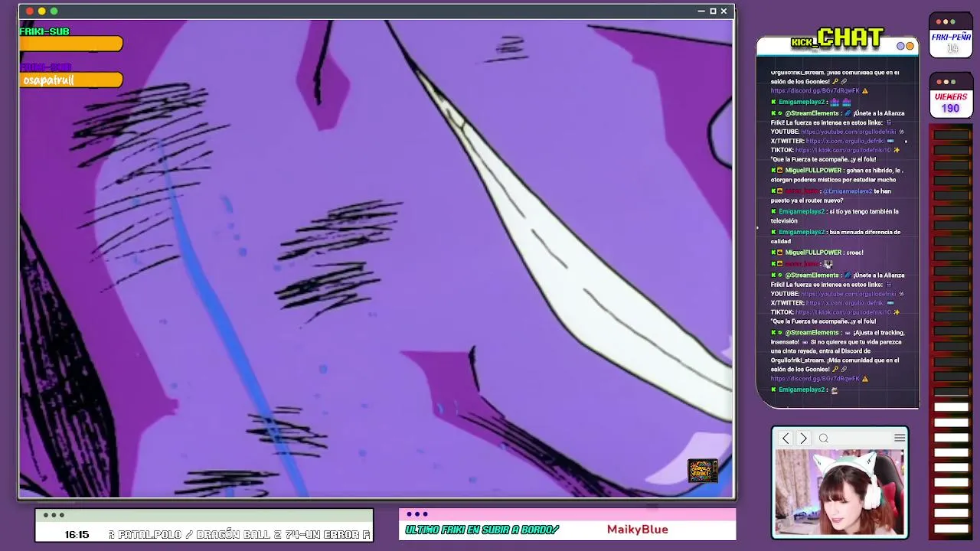Click the red dot of video window
The height and width of the screenshot is (551, 980).
pyautogui.click(x=30, y=11)
